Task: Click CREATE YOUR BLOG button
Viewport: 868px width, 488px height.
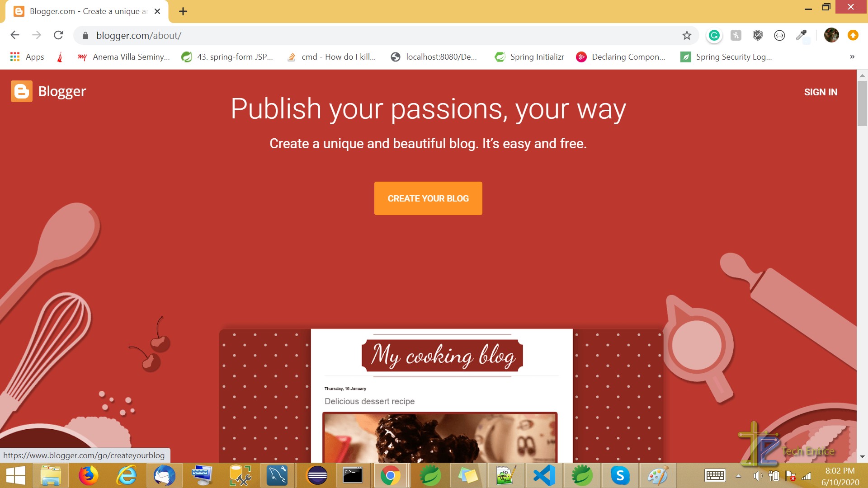Action: [428, 198]
